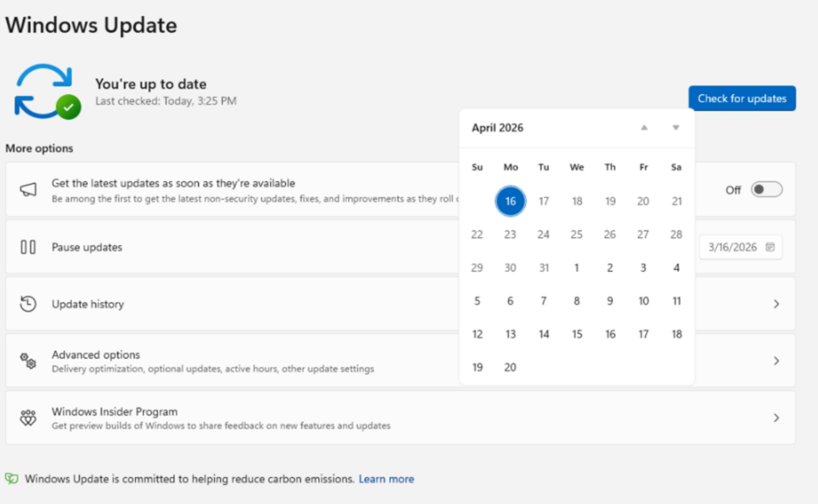Click the down arrow to show next month
This screenshot has width=818, height=504.
pos(676,128)
